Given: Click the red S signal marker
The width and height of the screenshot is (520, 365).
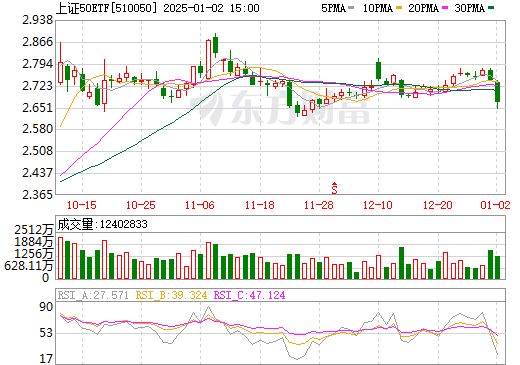Looking at the screenshot, I should pos(334,188).
